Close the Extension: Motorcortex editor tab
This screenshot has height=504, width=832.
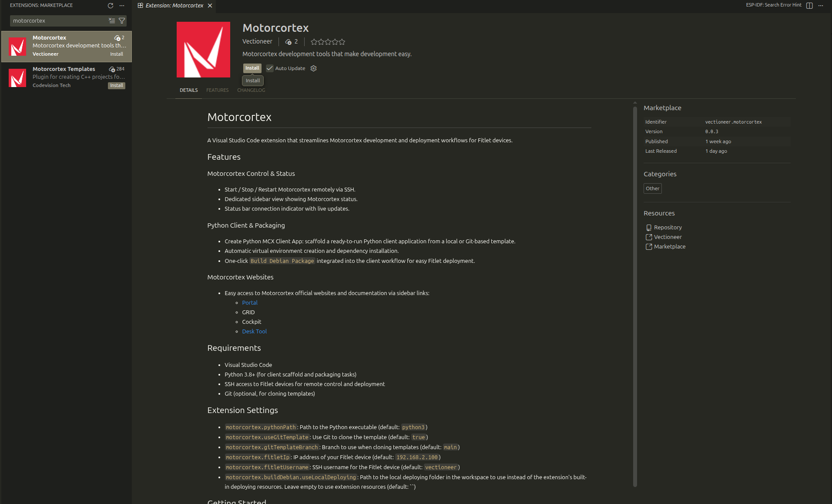[210, 6]
